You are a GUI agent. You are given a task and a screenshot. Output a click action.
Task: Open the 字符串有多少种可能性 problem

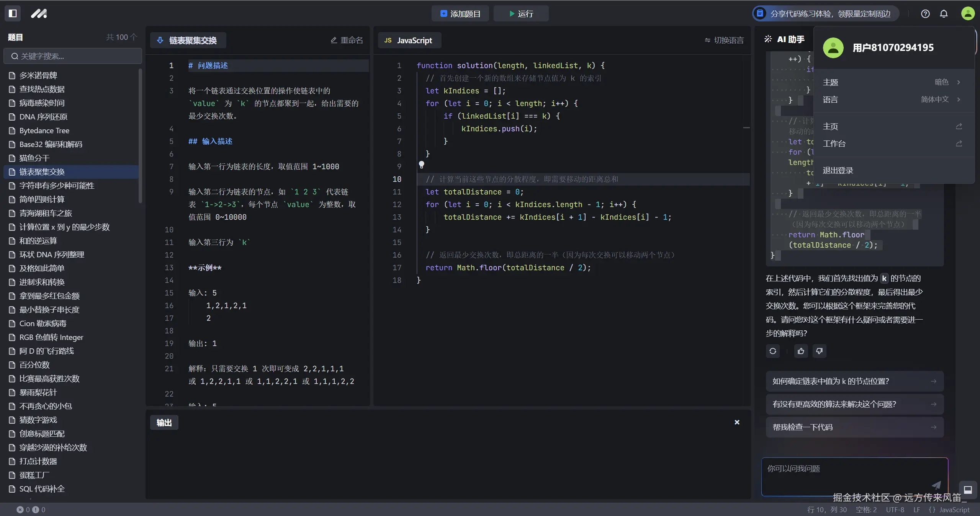(x=57, y=186)
